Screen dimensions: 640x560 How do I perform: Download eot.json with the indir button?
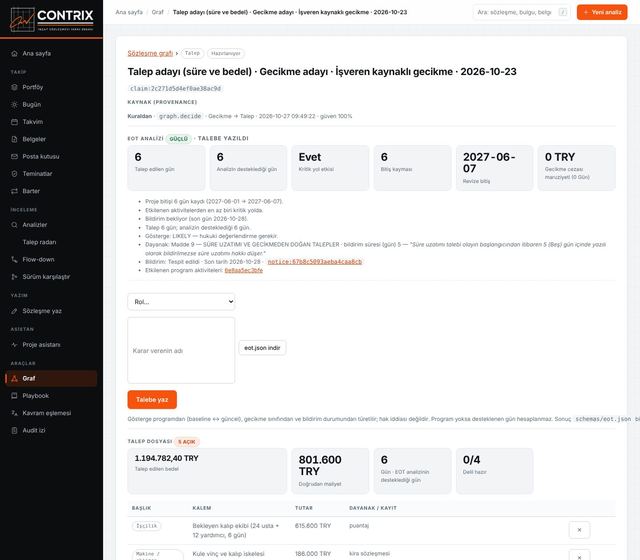(262, 348)
